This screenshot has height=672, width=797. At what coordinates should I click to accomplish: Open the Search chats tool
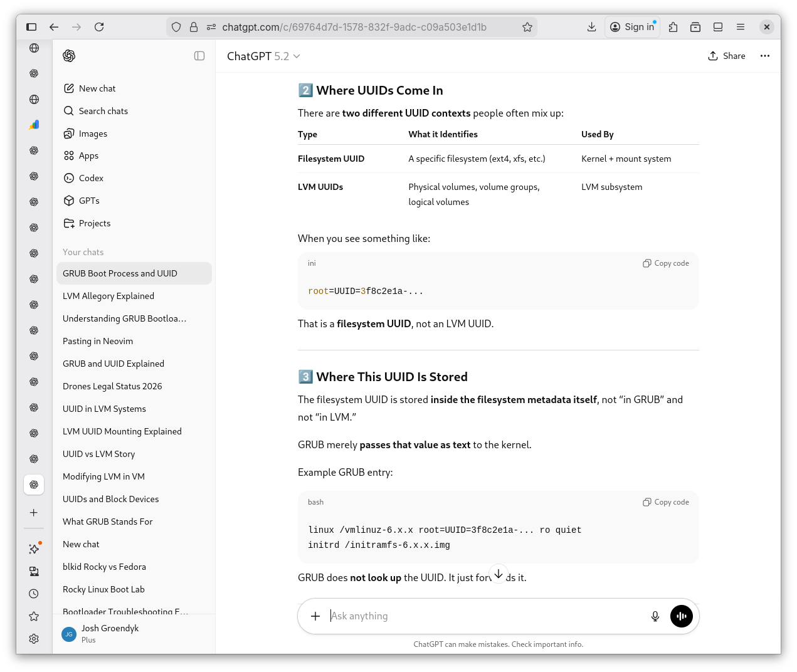click(102, 111)
